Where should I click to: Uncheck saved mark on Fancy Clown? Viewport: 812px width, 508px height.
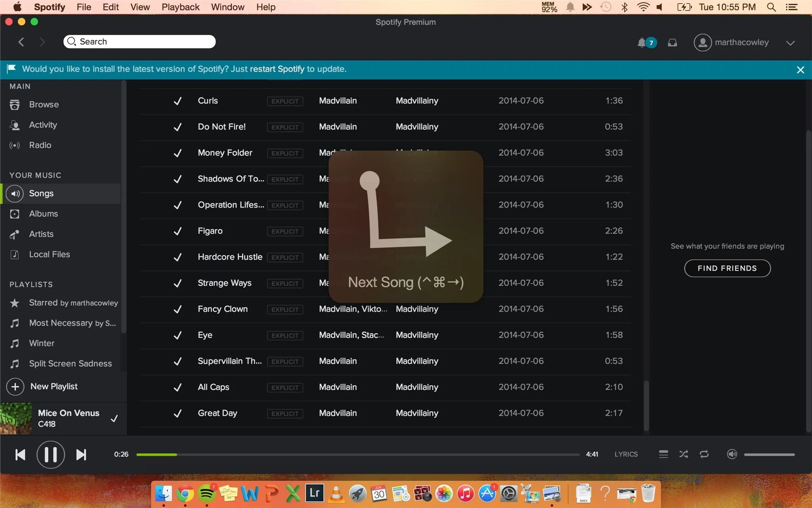click(178, 309)
